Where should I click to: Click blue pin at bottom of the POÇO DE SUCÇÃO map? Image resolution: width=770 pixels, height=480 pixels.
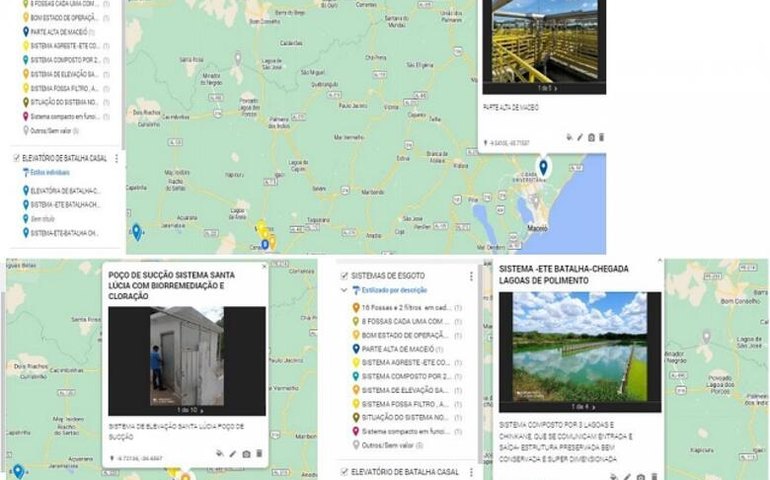click(x=18, y=471)
